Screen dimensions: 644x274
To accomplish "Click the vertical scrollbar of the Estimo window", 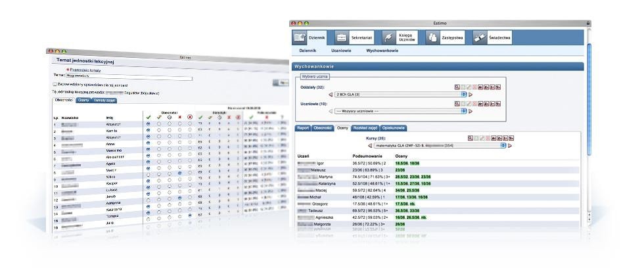I will 589,99.
